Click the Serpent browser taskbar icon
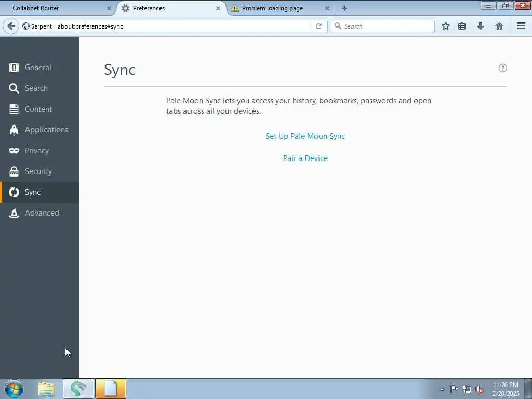 pos(78,389)
